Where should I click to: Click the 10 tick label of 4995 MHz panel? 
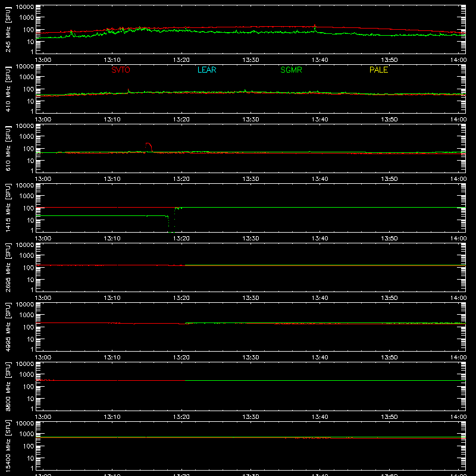pos(31,339)
